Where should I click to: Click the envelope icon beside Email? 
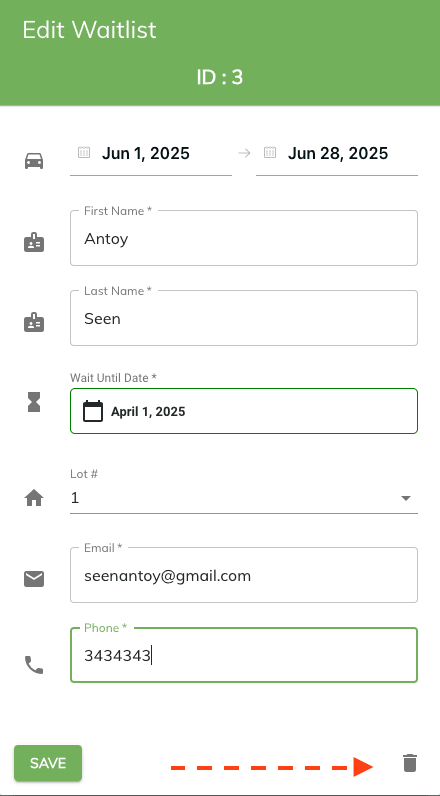click(x=34, y=579)
